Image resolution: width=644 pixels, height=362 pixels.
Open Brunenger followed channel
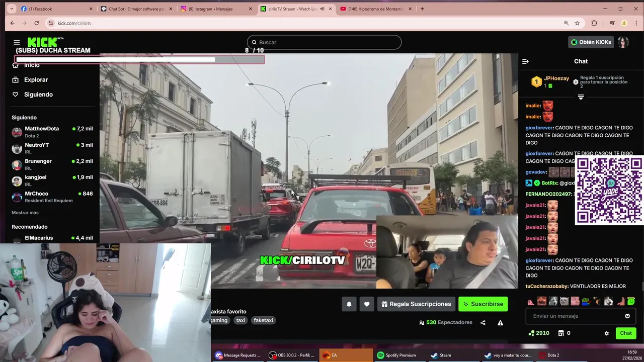52,164
